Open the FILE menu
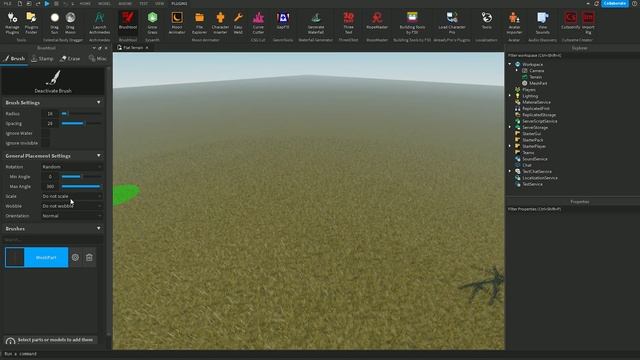 coord(7,4)
